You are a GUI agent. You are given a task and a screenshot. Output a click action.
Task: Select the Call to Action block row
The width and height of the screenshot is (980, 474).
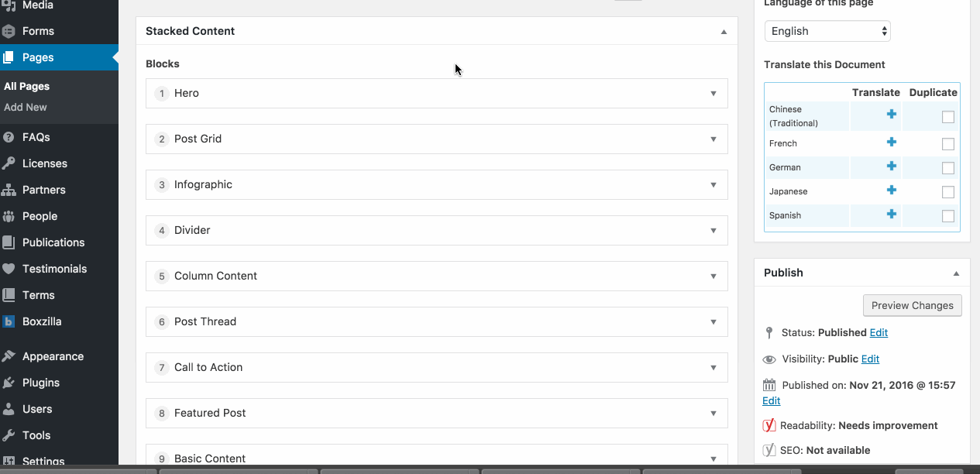click(x=437, y=367)
